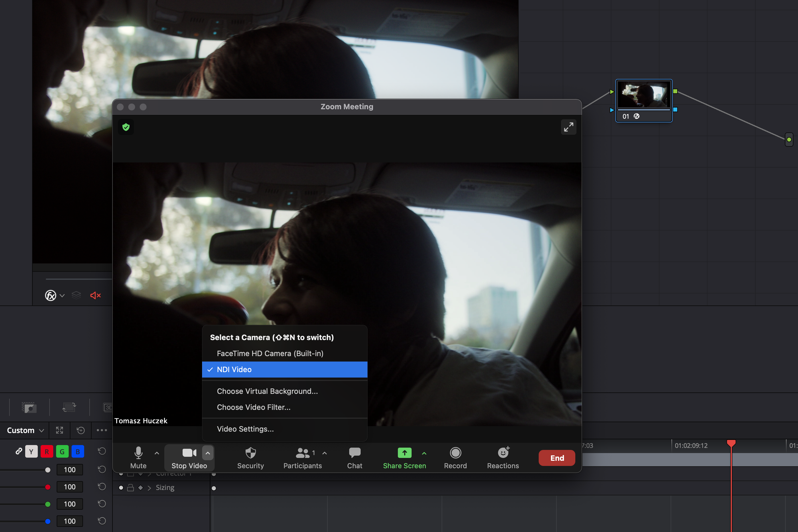
Task: Open the Chat panel
Action: (355, 457)
